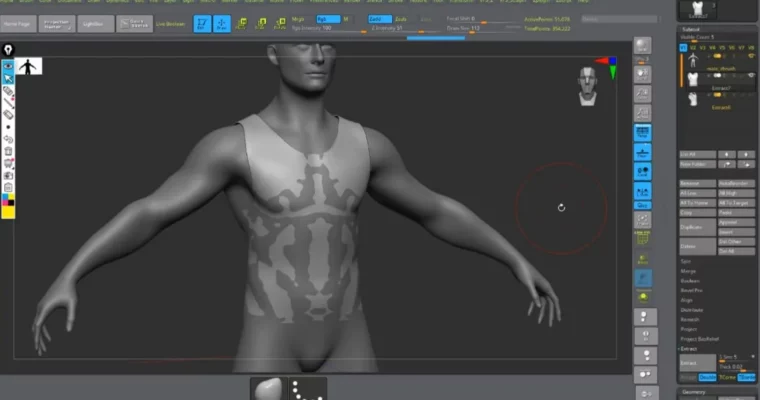The width and height of the screenshot is (760, 400).
Task: Expand the Project BasRelief section
Action: pos(700,339)
